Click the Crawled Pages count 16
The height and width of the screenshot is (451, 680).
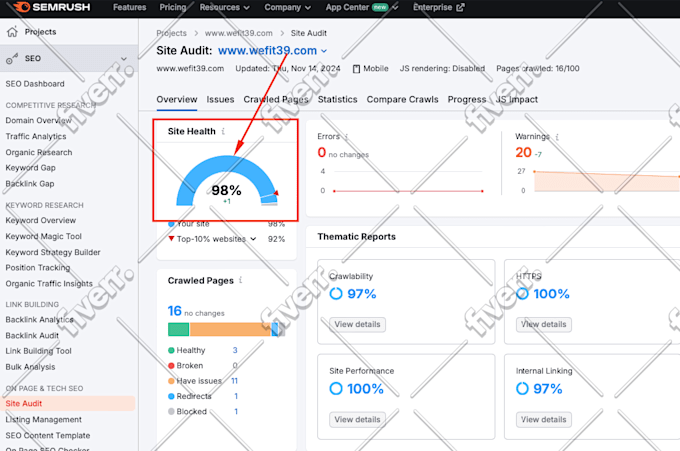(x=174, y=311)
